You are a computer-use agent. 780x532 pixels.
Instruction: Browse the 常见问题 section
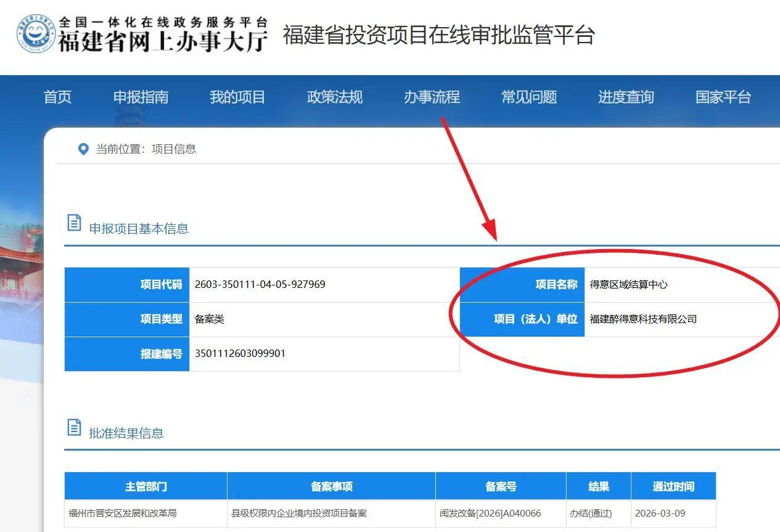tap(530, 97)
